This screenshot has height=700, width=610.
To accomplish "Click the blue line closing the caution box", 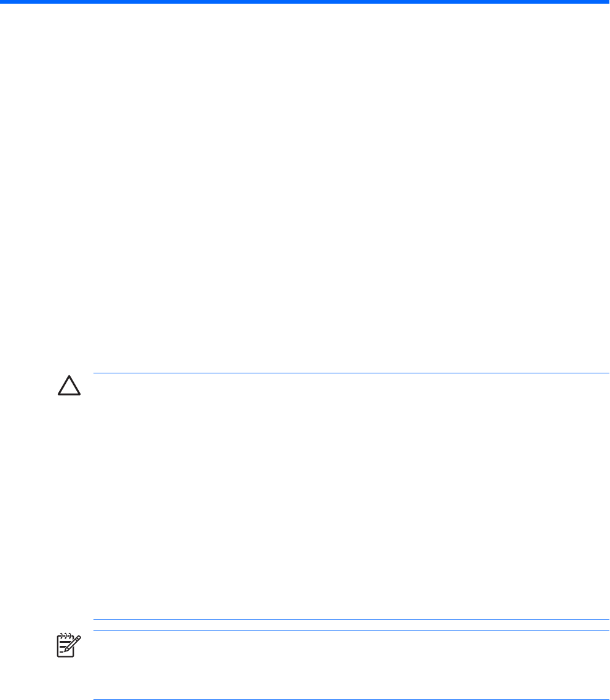I will coord(351,619).
